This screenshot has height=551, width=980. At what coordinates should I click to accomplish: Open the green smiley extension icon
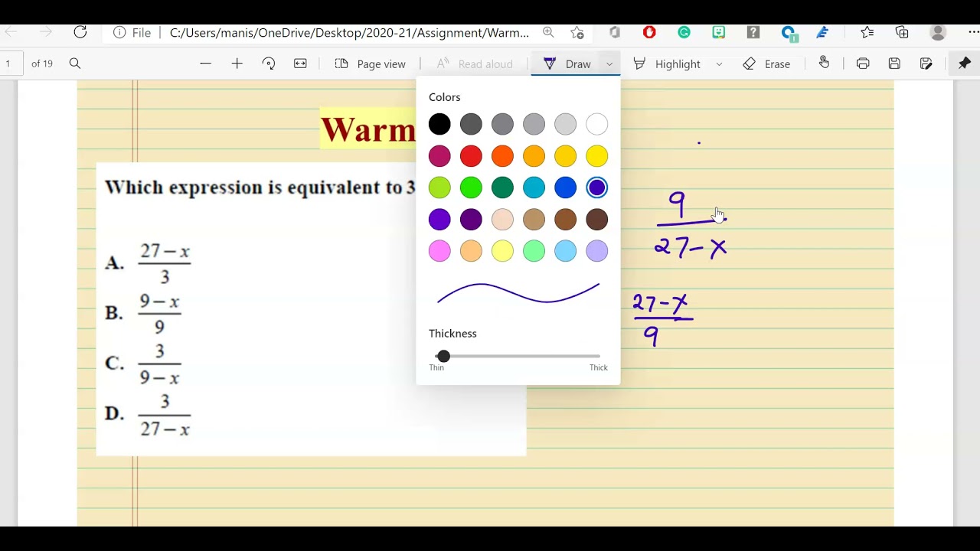tap(719, 32)
